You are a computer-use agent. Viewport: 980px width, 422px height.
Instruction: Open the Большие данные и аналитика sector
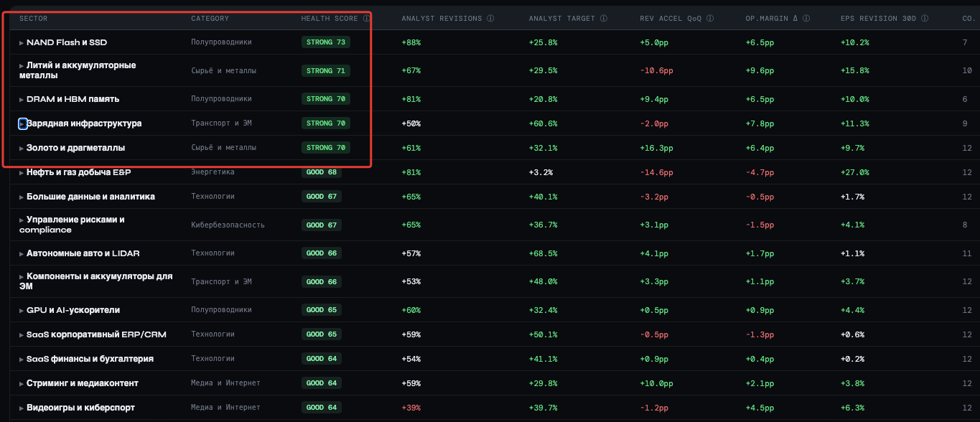90,197
